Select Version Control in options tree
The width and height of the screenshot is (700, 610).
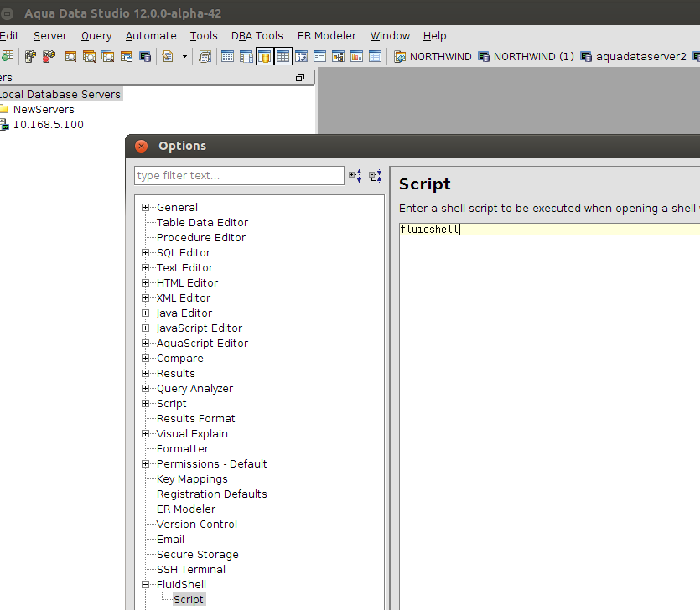click(x=196, y=525)
